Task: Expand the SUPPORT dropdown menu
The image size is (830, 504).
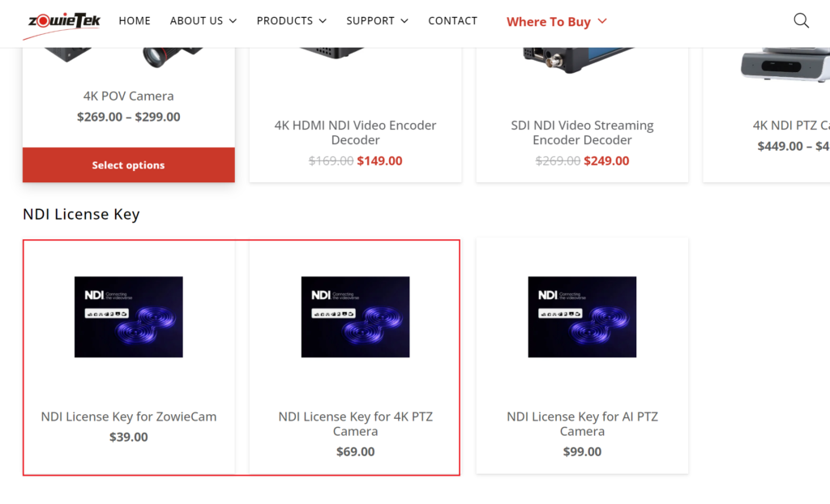Action: point(377,21)
